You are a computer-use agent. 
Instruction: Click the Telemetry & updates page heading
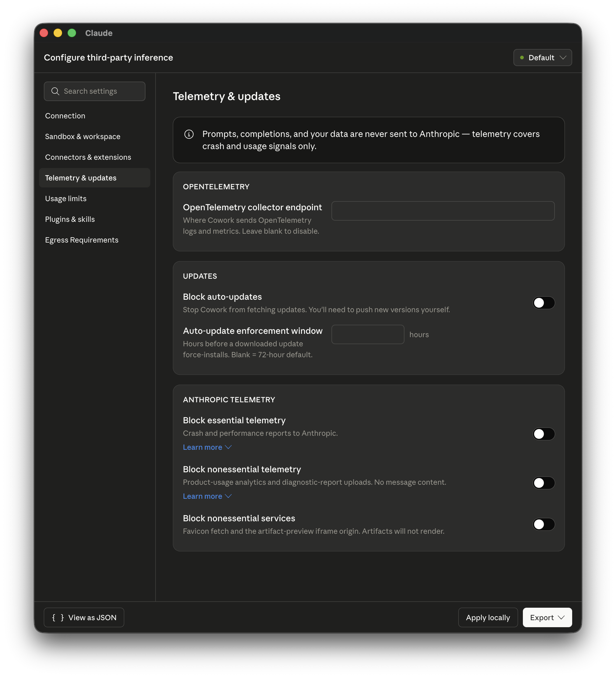tap(226, 96)
